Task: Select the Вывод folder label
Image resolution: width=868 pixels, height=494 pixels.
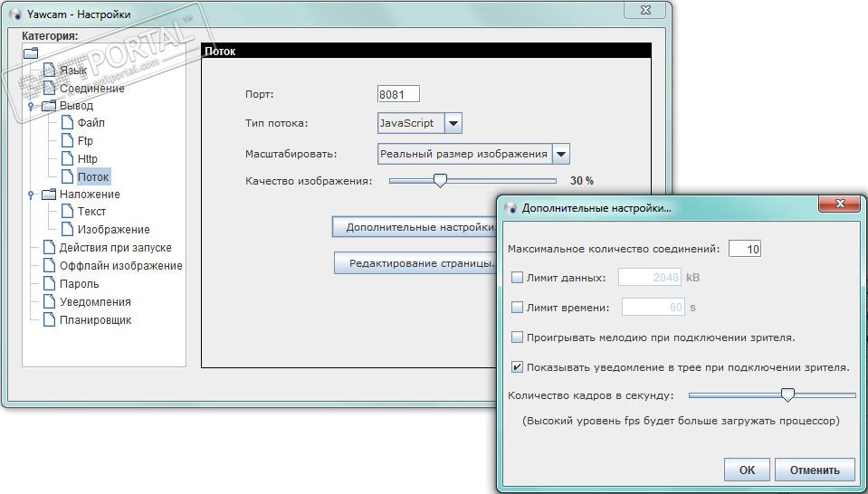Action: click(76, 105)
